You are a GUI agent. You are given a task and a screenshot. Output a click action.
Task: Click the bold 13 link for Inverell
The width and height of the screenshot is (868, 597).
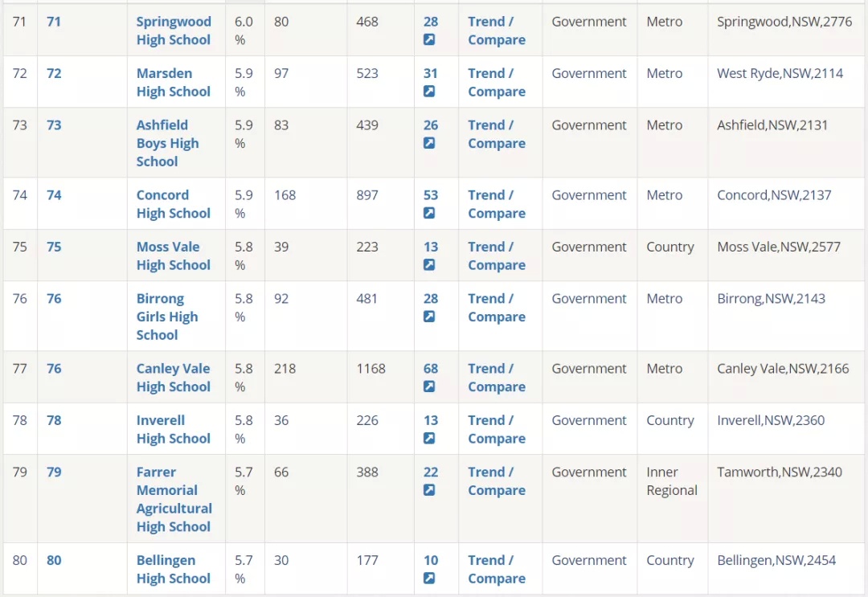tap(431, 420)
